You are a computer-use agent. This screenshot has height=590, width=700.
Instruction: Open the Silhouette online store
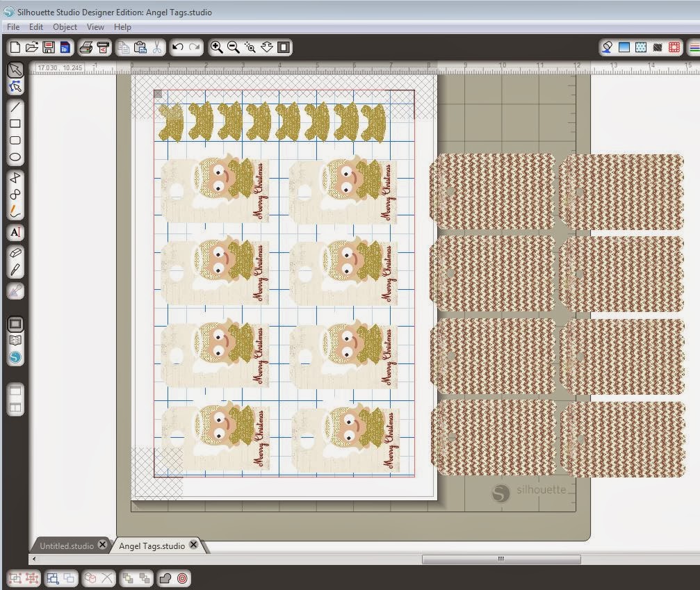pyautogui.click(x=15, y=357)
